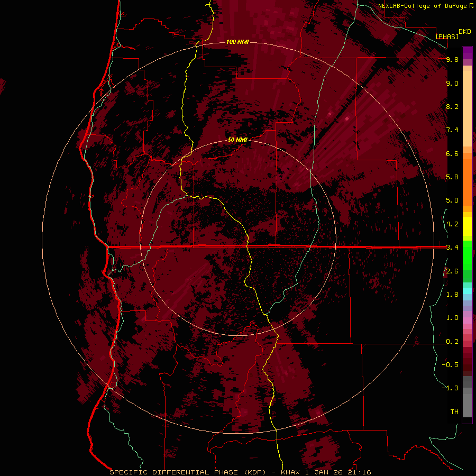Viewport: 476px width, 476px height.
Task: Click the 100 NMI range ring label
Action: click(237, 42)
